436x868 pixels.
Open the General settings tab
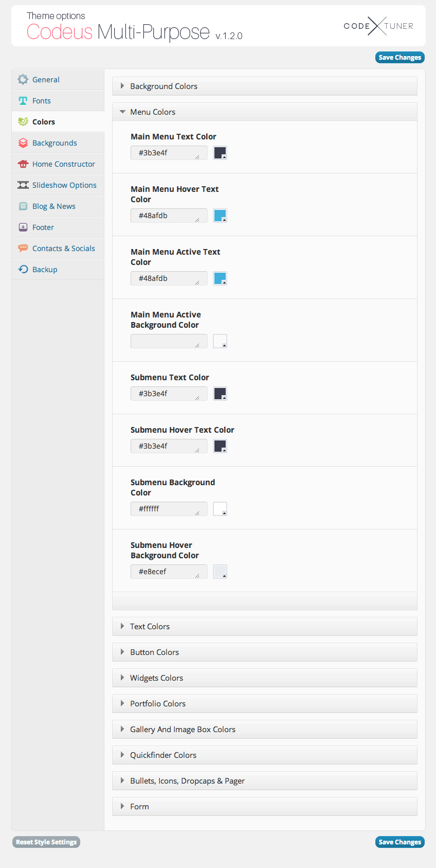point(58,80)
